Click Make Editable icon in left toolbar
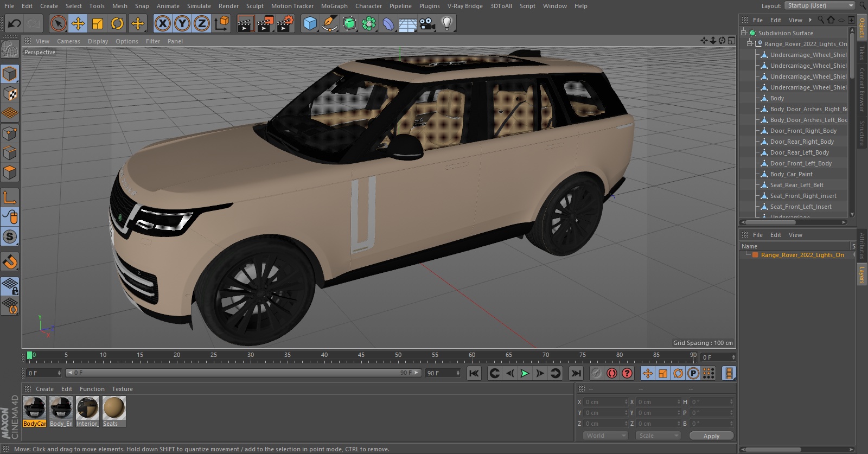 point(10,49)
